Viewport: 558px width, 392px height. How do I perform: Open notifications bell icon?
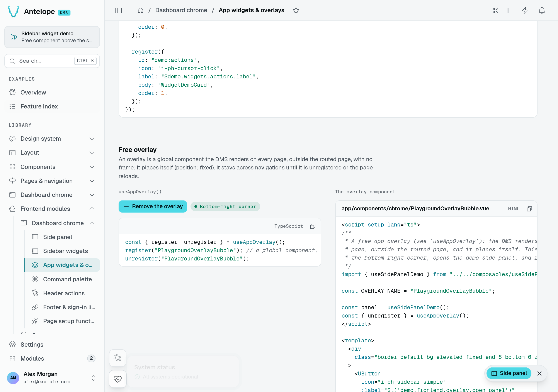[x=542, y=10]
